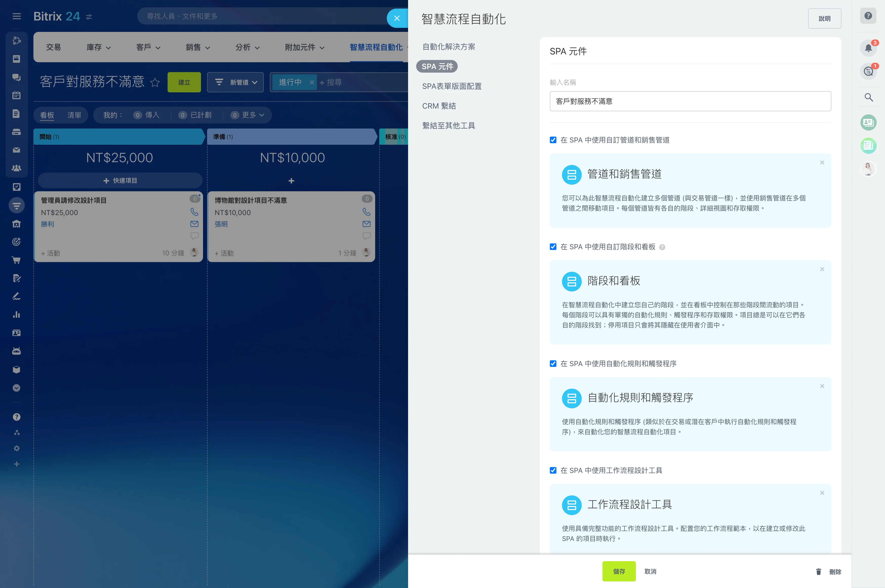Open contact link 張明 on the card
Screen dimensions: 885x588
pyautogui.click(x=221, y=224)
